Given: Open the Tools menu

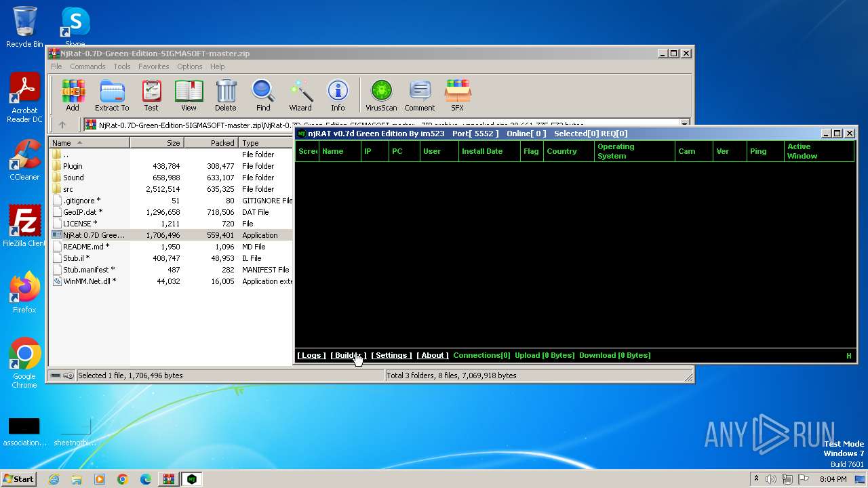Looking at the screenshot, I should 122,66.
